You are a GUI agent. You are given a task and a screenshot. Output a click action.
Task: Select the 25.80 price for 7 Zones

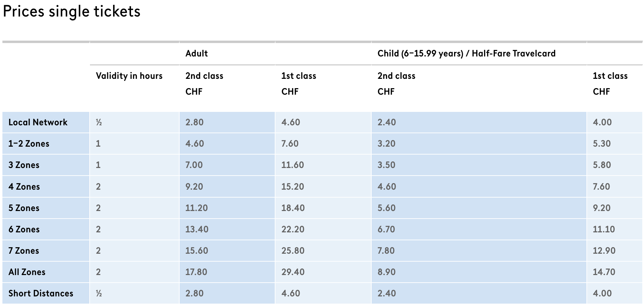tap(293, 251)
